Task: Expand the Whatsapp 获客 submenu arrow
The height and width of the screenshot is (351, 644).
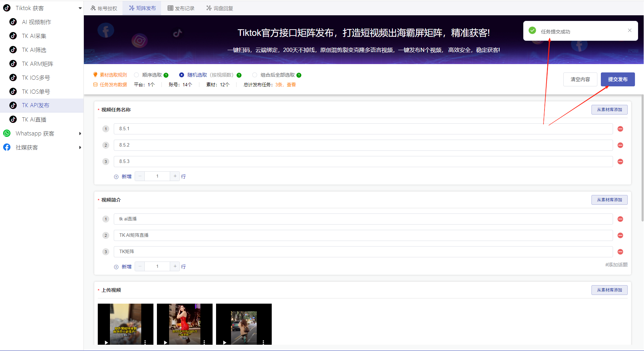Action: point(80,133)
